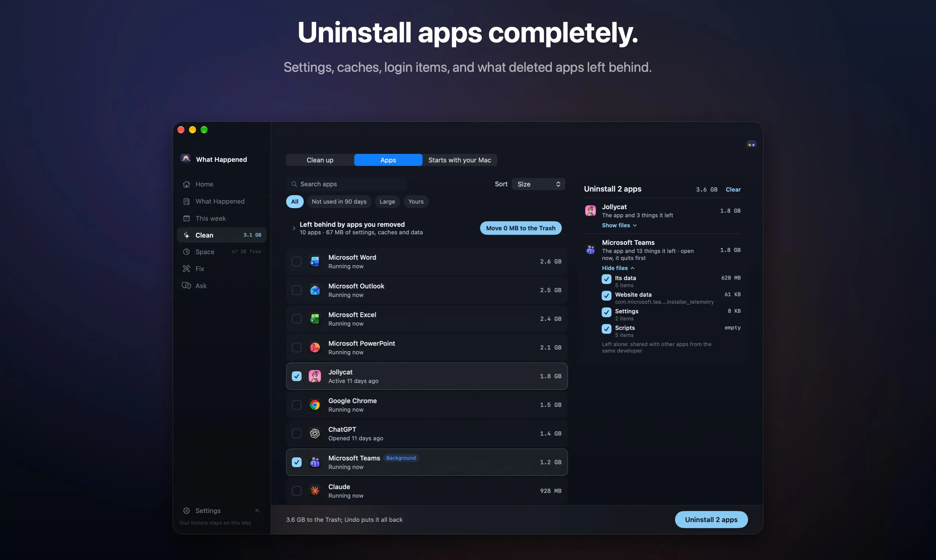
Task: Select the Apps tab
Action: (388, 160)
